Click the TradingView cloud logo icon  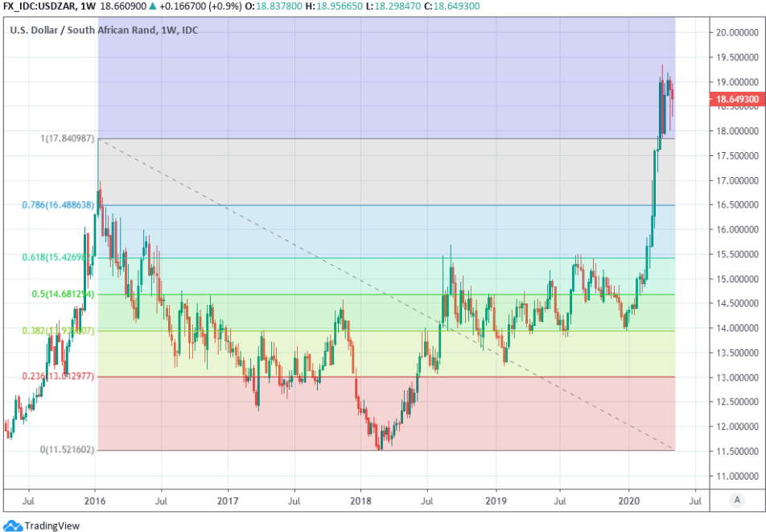[13, 526]
